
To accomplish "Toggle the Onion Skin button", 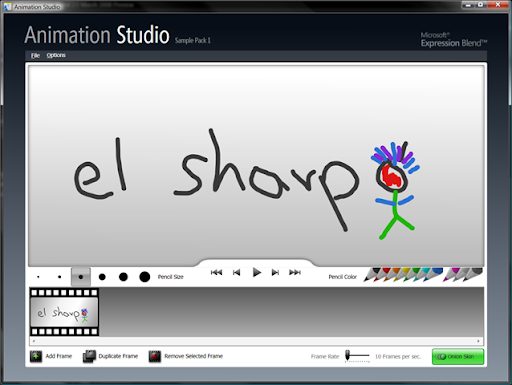I will 458,357.
